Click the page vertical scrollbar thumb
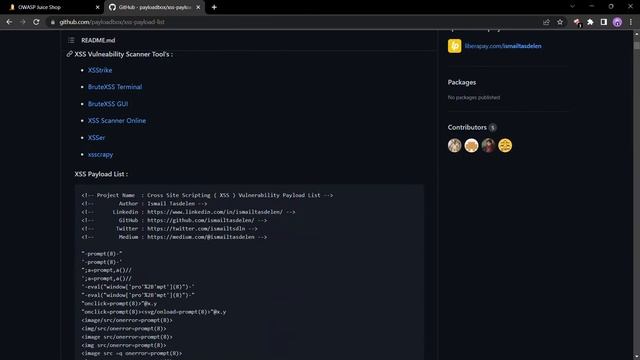The width and height of the screenshot is (640, 360). coord(636,46)
